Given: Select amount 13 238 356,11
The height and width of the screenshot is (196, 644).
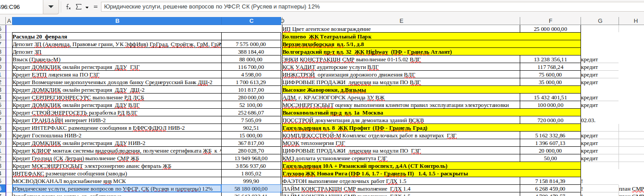Looking at the screenshot, I should point(550,60).
